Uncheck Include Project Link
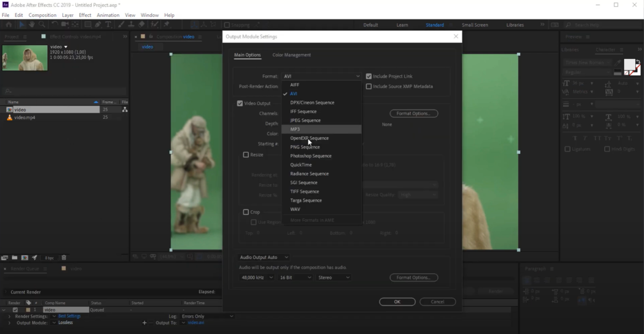 pyautogui.click(x=369, y=76)
